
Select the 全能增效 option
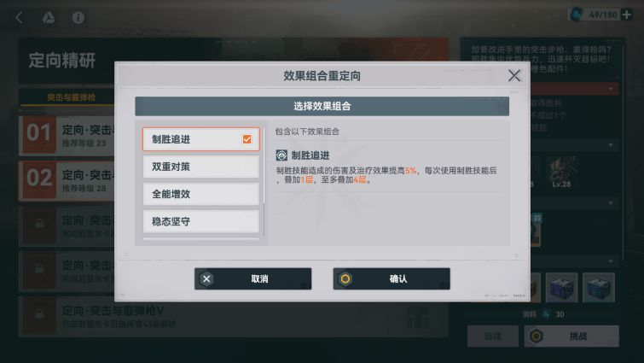201,194
